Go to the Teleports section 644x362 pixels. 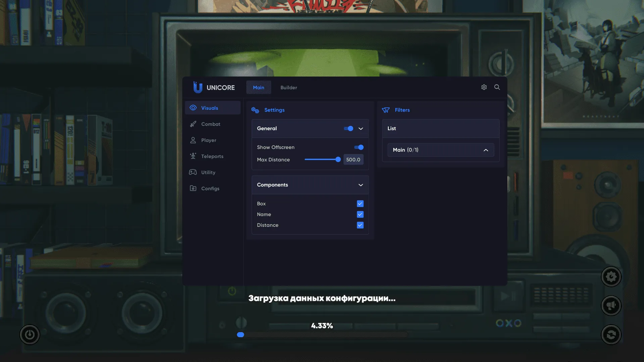point(212,156)
